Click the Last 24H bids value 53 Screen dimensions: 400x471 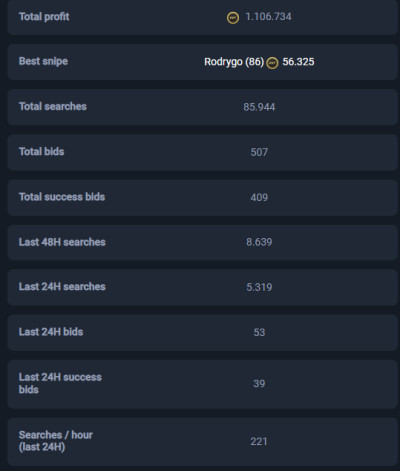[259, 332]
